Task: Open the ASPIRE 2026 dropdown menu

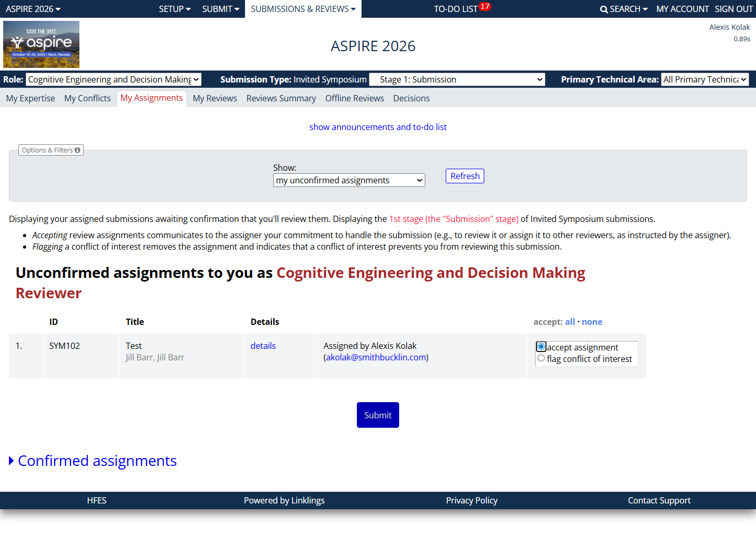Action: click(x=33, y=9)
